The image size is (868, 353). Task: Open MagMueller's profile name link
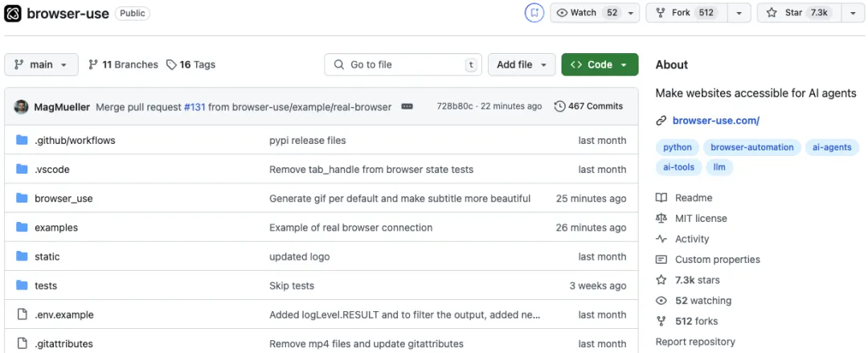point(62,107)
